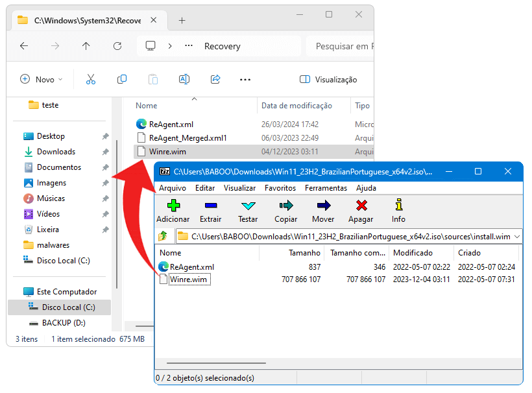Click the 7-Zip horizontal scrollbar

click(216, 363)
